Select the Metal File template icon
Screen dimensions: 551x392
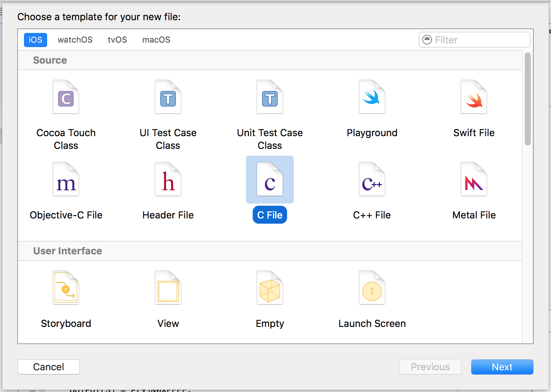click(474, 179)
